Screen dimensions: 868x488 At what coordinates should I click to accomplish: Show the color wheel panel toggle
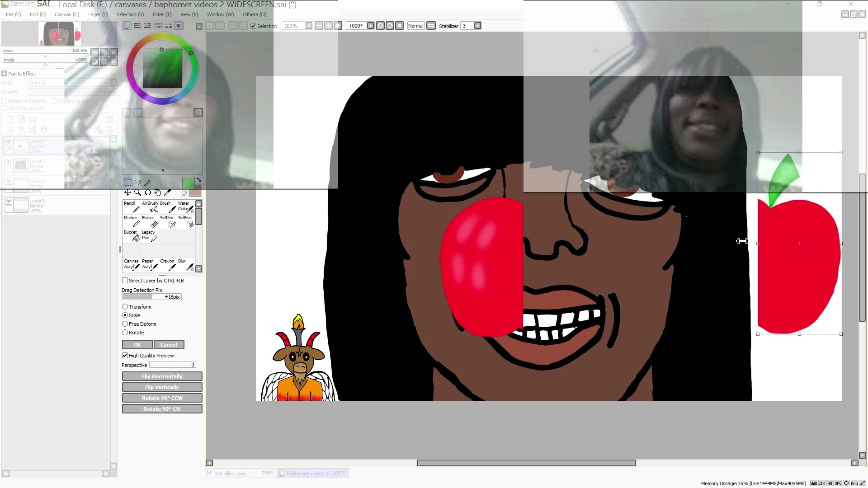[127, 26]
